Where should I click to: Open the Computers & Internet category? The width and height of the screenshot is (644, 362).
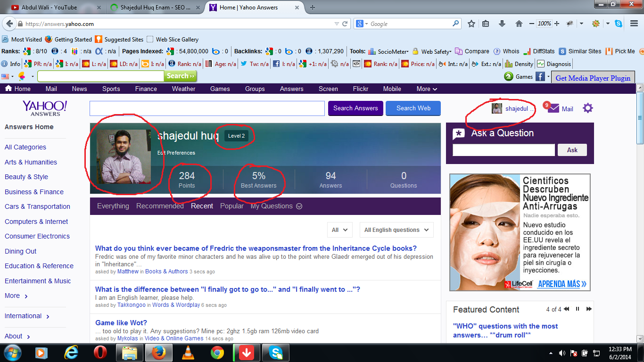[36, 222]
